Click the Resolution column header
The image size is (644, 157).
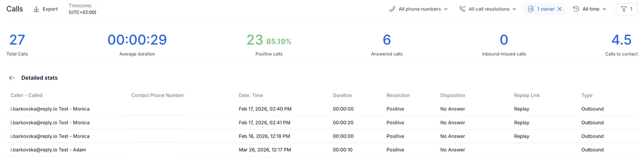[x=398, y=95]
